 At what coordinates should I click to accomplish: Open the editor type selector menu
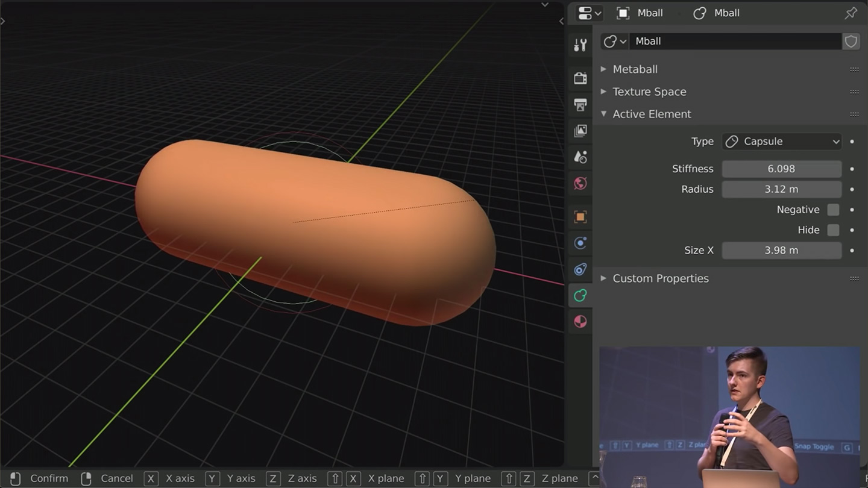[x=588, y=13]
